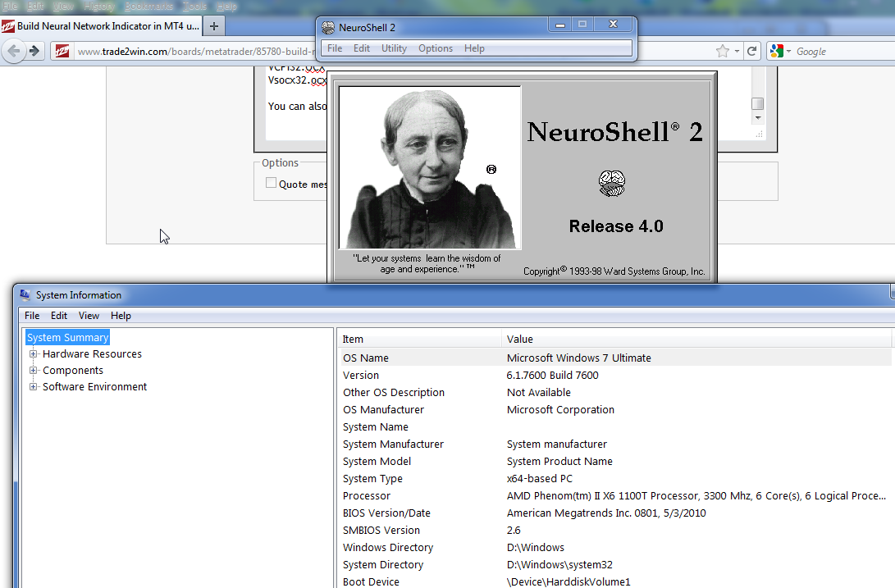Screen dimensions: 895x588
Task: Reload the page with the refresh icon
Action: point(752,52)
